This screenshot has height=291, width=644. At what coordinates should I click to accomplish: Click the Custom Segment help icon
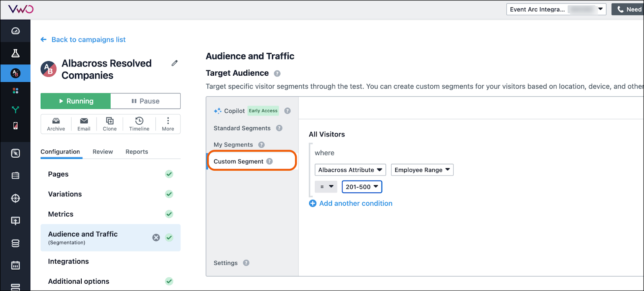(x=269, y=161)
